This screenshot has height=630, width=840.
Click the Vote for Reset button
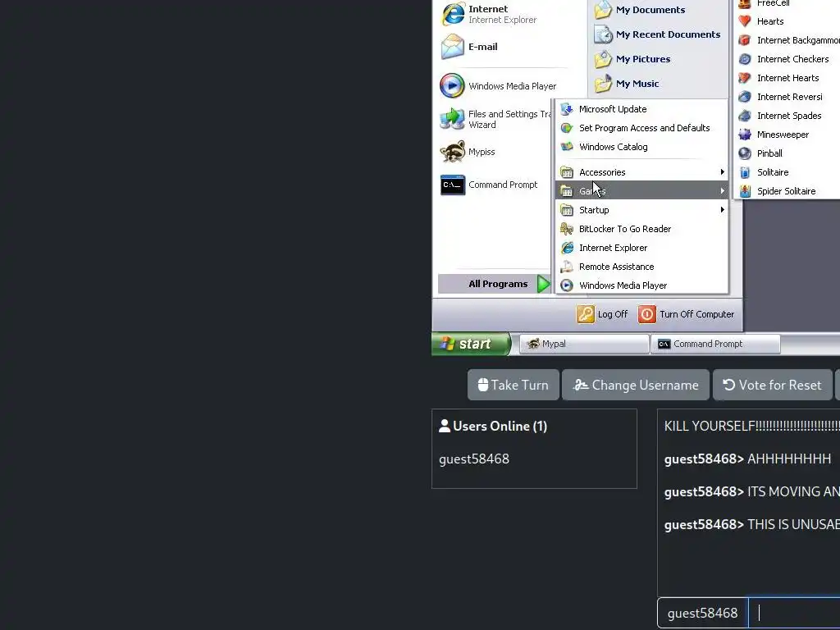(x=773, y=386)
